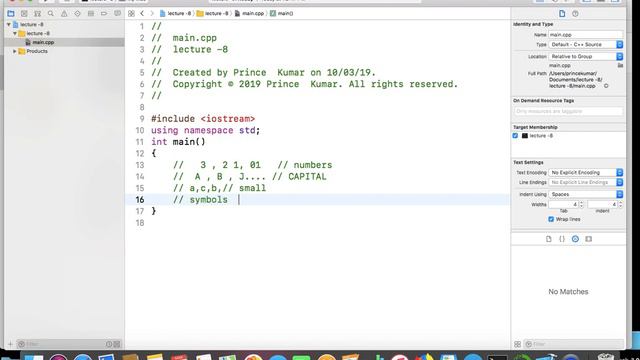Open the Type dropdown Default C++ Source

click(x=586, y=44)
